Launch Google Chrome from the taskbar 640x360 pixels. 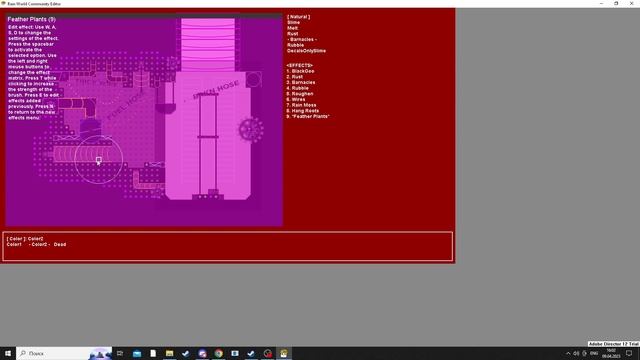pos(219,353)
